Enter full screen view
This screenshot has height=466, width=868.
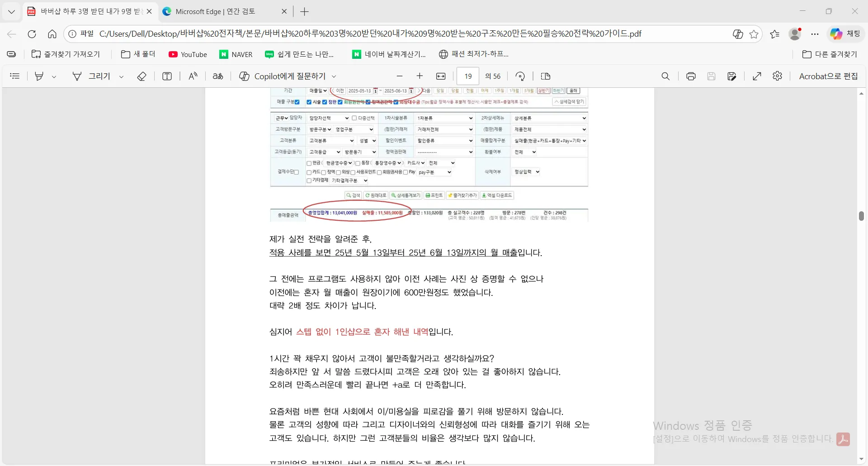[x=757, y=76]
